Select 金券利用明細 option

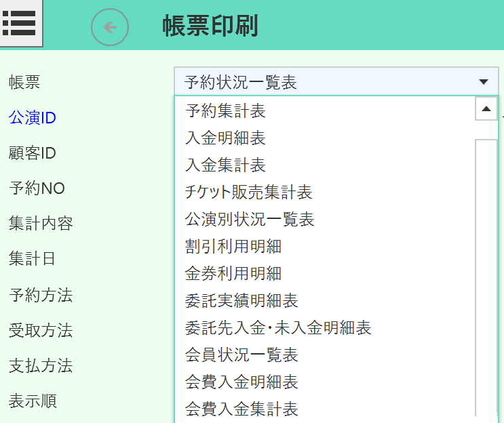(233, 274)
